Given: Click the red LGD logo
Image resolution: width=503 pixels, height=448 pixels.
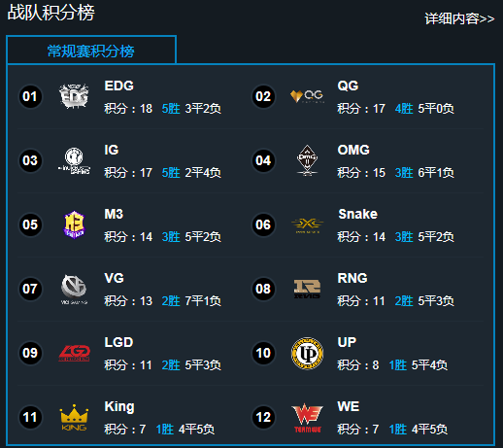Looking at the screenshot, I should (74, 353).
